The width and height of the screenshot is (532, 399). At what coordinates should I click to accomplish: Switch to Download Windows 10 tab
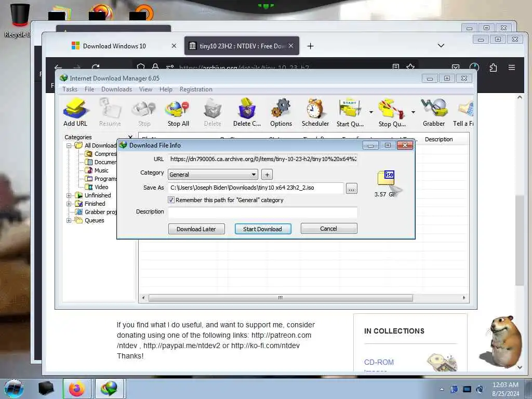(x=114, y=46)
